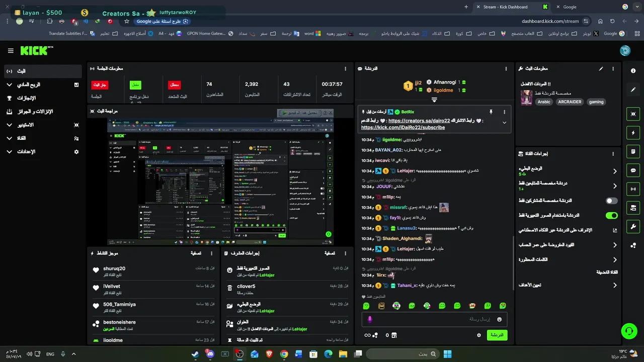
Task: Unpin the BotRix pinned message
Action: tap(491, 112)
